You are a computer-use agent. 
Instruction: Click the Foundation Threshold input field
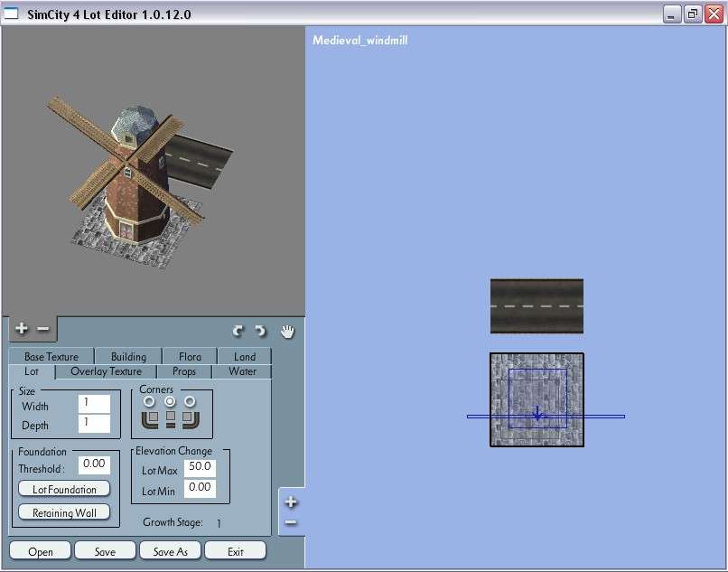pyautogui.click(x=94, y=464)
